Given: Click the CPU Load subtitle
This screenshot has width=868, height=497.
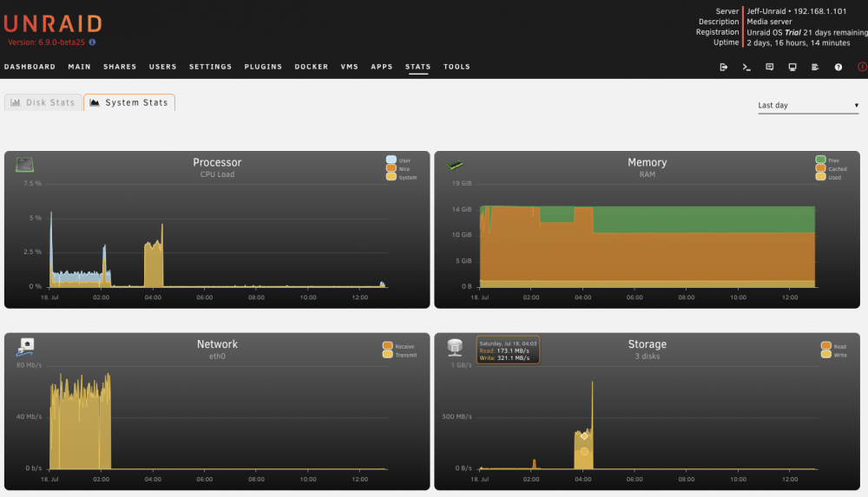Looking at the screenshot, I should pos(217,174).
